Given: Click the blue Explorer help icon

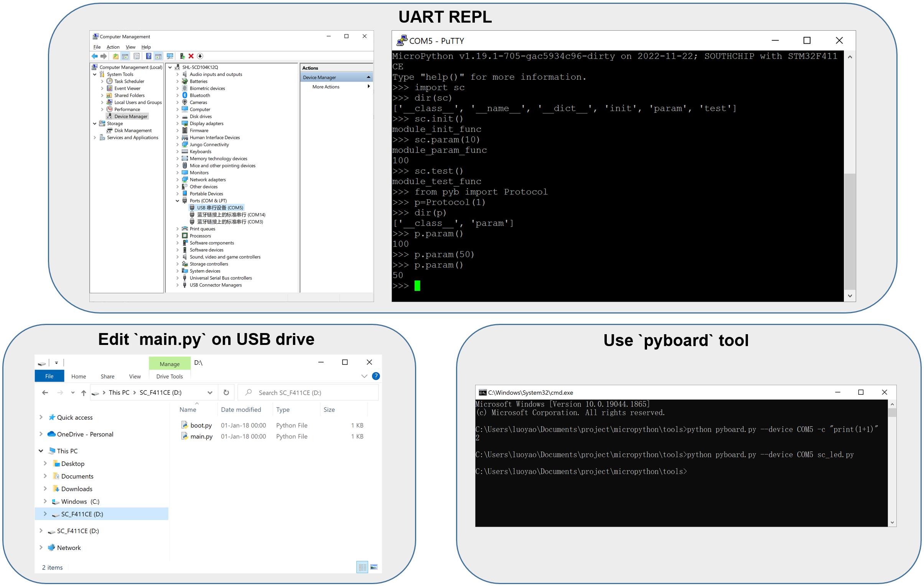Looking at the screenshot, I should tap(376, 376).
